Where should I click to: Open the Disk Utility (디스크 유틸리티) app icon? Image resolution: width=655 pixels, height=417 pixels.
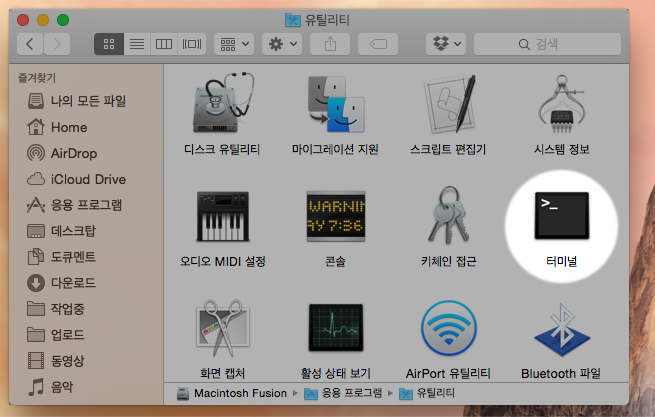pyautogui.click(x=223, y=103)
